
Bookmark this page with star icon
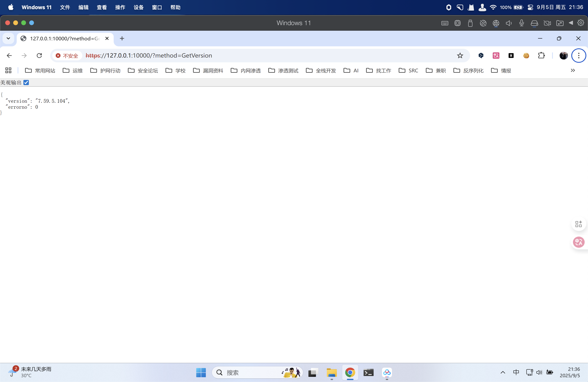pos(460,56)
